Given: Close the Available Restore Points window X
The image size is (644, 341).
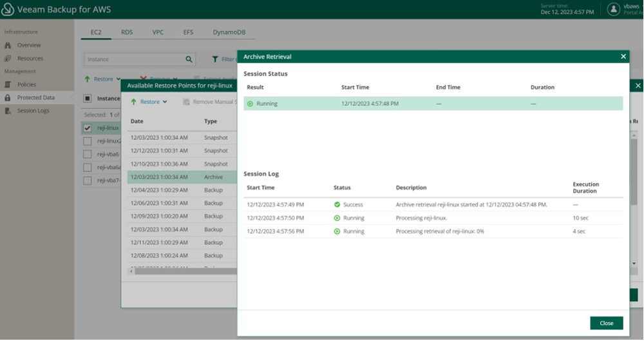Looking at the screenshot, I should [638, 86].
